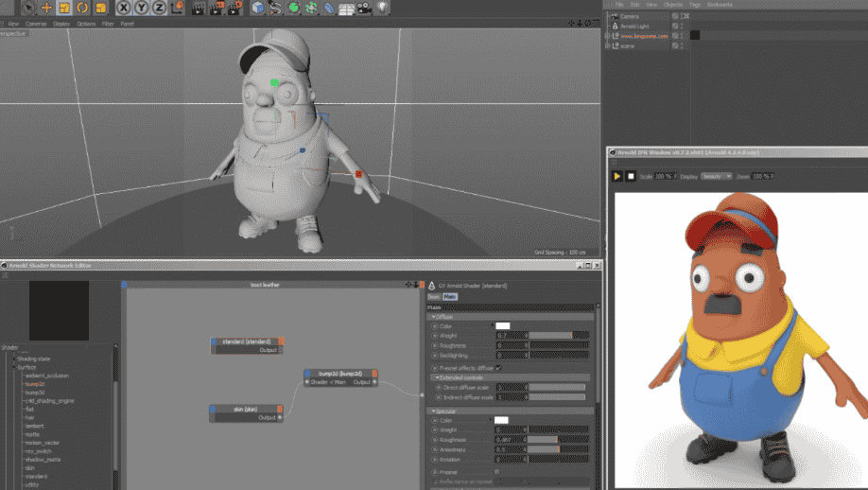Switch to the Main tab

(449, 297)
